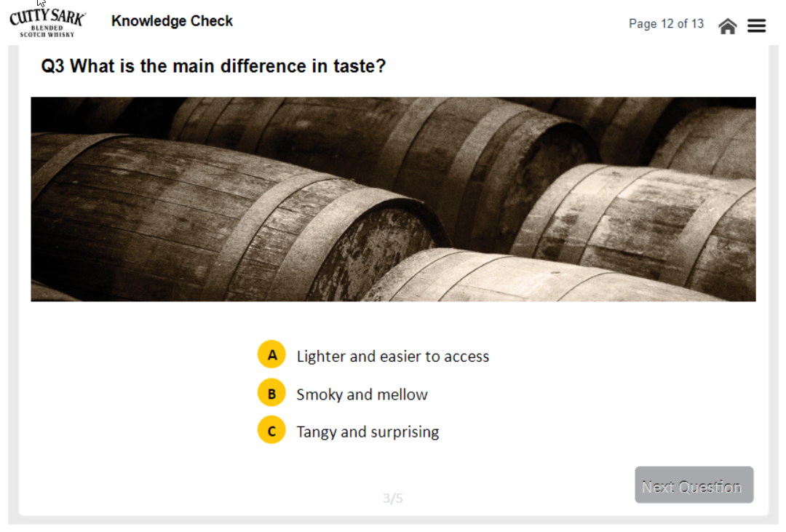This screenshot has height=532, width=786.
Task: Choose the yellow C answer circle
Action: pos(271,431)
